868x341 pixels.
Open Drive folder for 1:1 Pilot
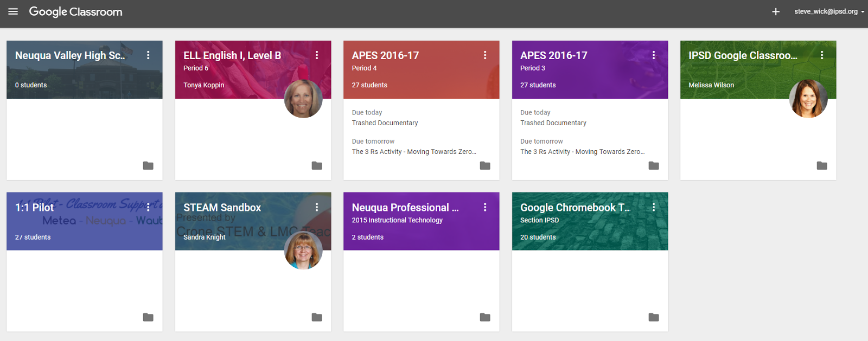(148, 317)
